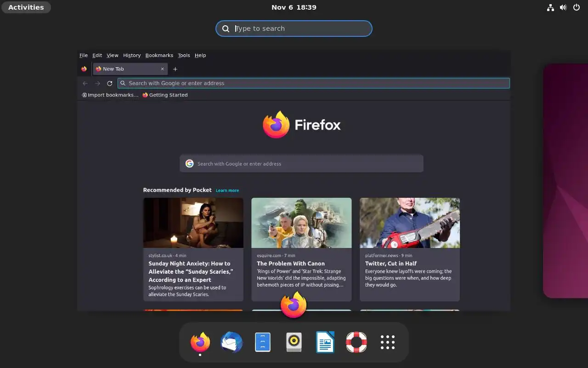Go forward with the forward arrow

[x=97, y=83]
